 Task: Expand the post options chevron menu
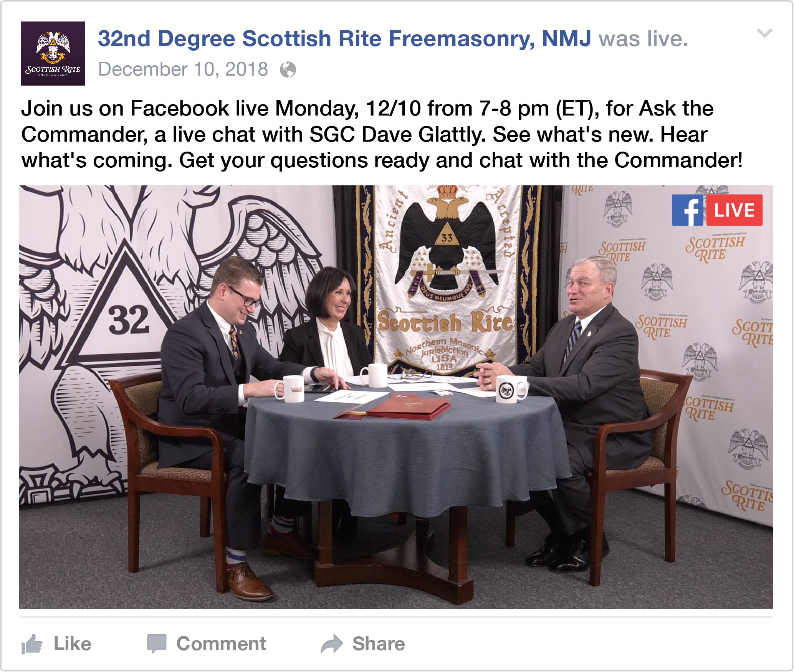(x=764, y=33)
